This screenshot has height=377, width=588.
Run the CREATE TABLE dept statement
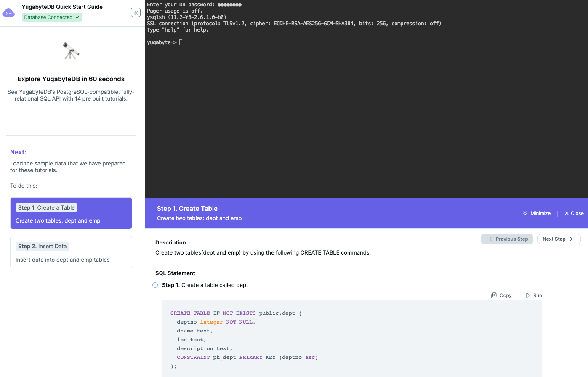[534, 295]
